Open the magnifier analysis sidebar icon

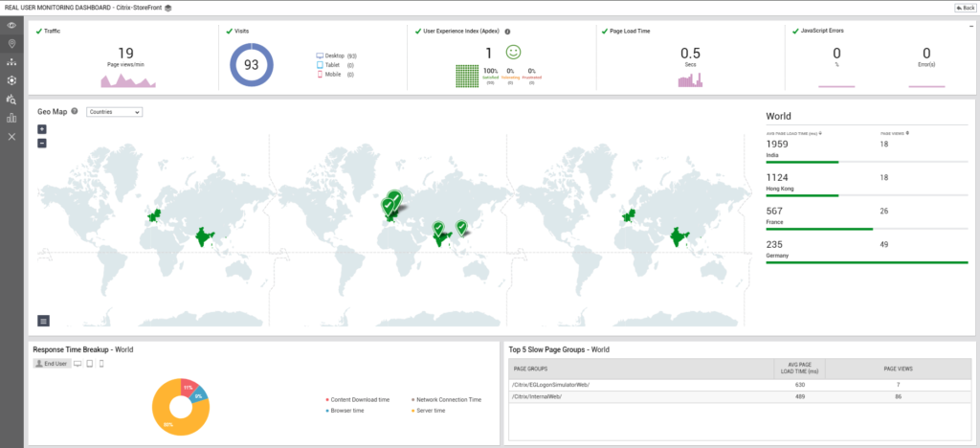(x=11, y=100)
